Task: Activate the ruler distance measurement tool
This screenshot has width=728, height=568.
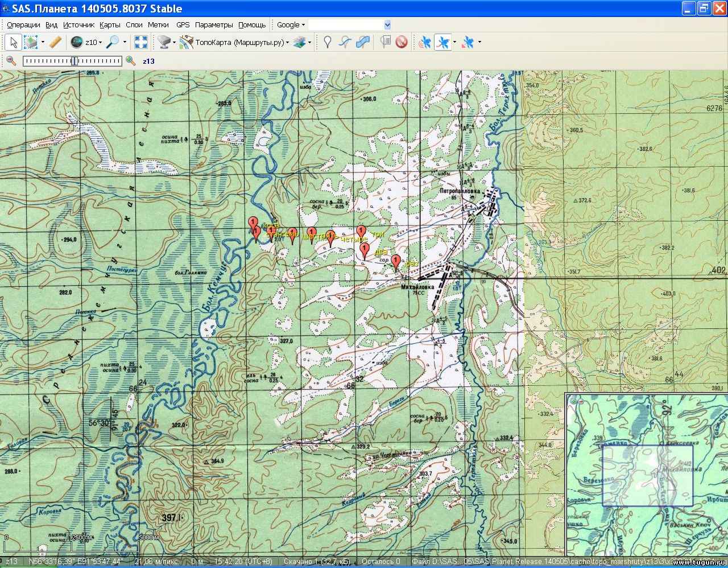Action: pos(55,42)
